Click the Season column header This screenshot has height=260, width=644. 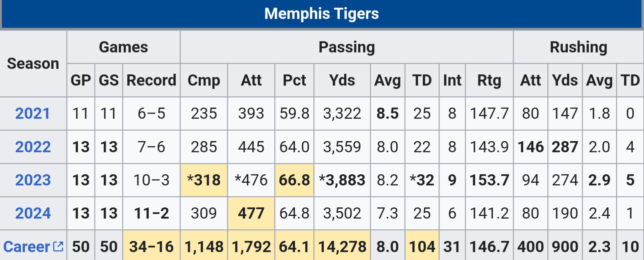[x=33, y=63]
